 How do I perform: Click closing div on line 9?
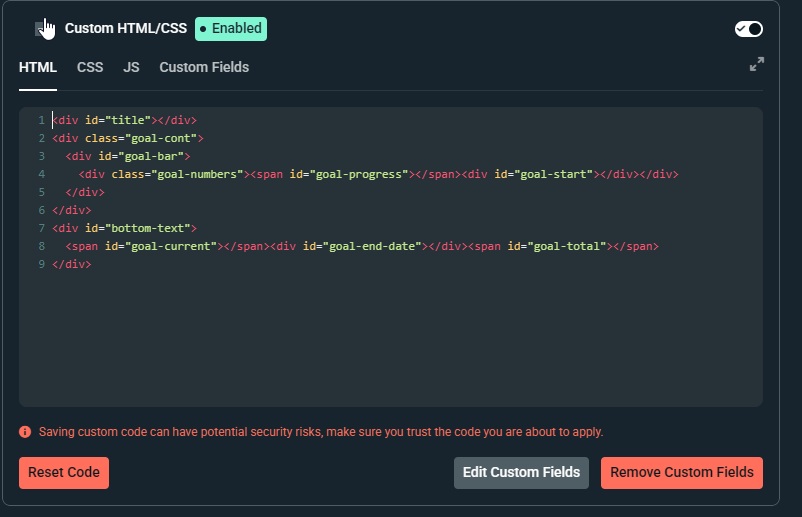point(72,264)
